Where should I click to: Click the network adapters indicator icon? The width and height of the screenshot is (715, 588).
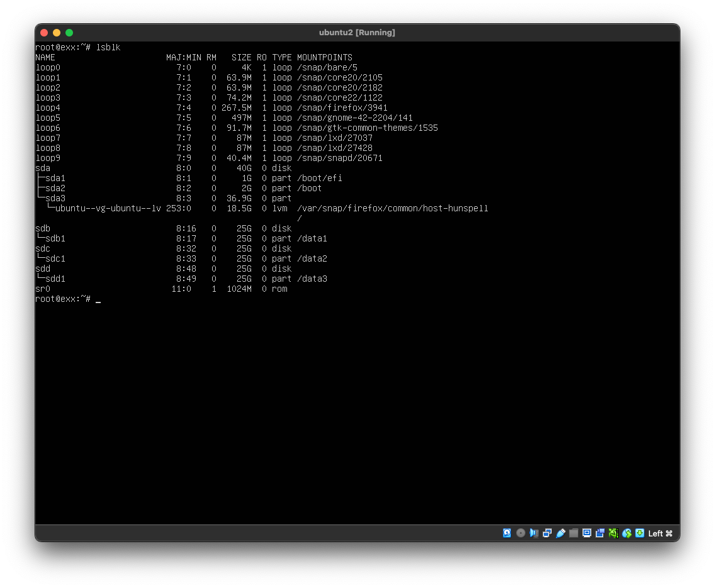coord(547,533)
